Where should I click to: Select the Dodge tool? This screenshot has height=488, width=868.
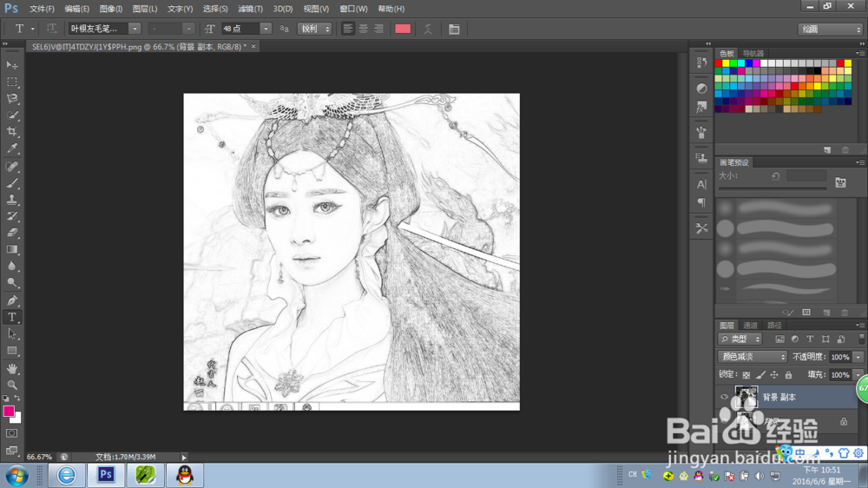coord(11,283)
